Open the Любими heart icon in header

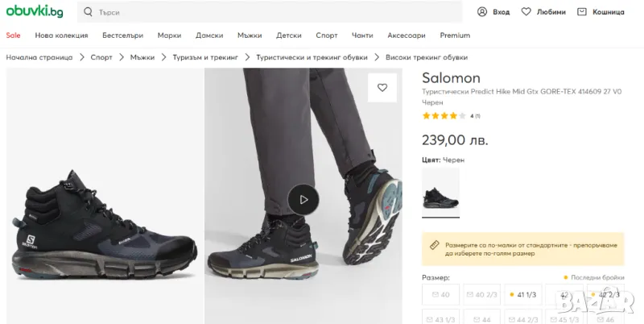tap(526, 12)
